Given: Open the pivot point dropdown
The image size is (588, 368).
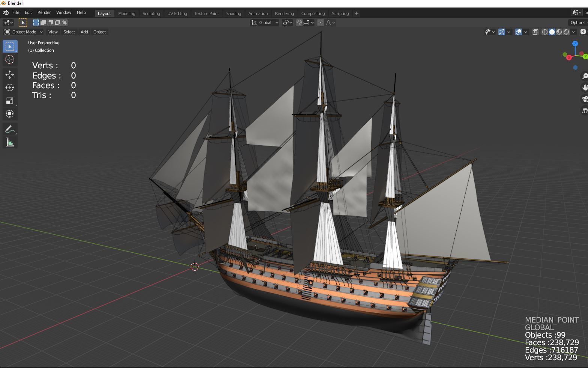Looking at the screenshot, I should [287, 23].
